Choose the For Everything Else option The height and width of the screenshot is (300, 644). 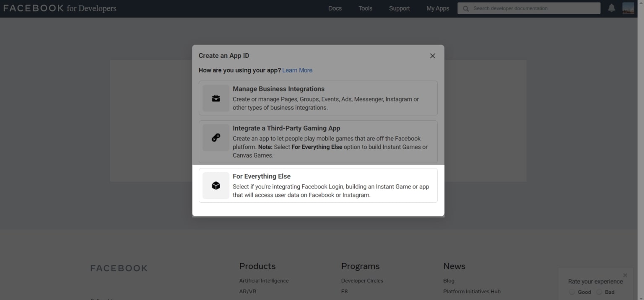[318, 186]
